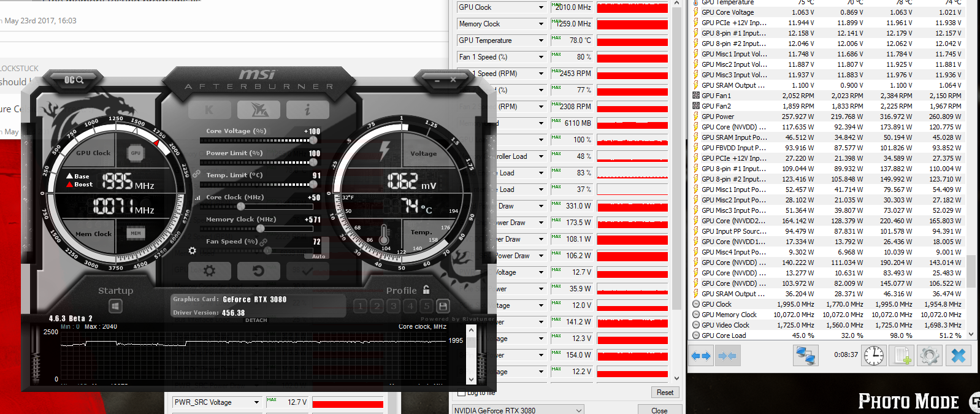Click the Kombustor K button
This screenshot has height=414, width=980.
[209, 110]
